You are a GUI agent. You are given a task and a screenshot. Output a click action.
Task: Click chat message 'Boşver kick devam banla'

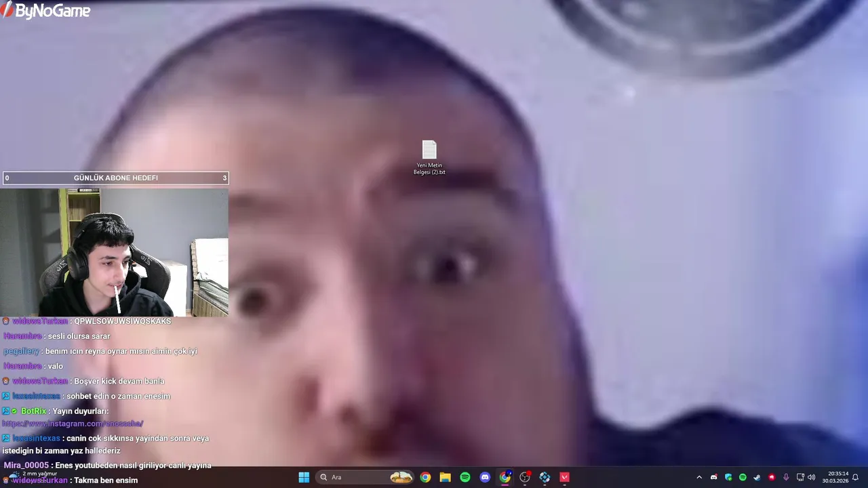click(119, 381)
